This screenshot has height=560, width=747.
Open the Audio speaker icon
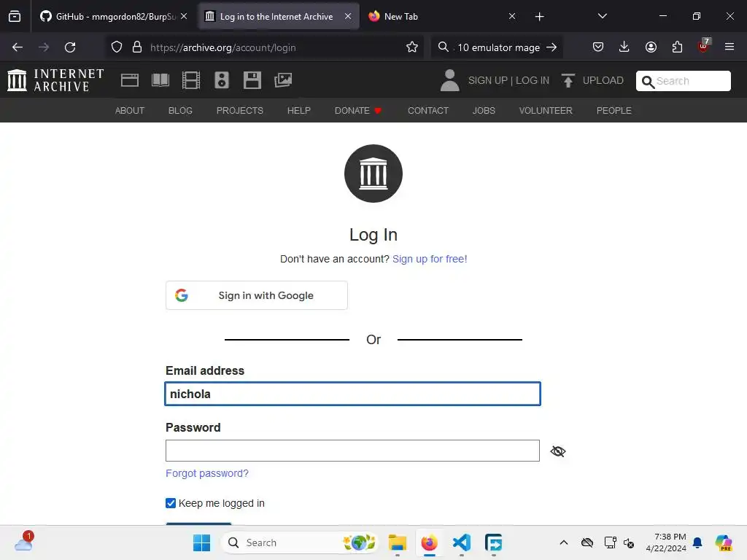coord(222,80)
